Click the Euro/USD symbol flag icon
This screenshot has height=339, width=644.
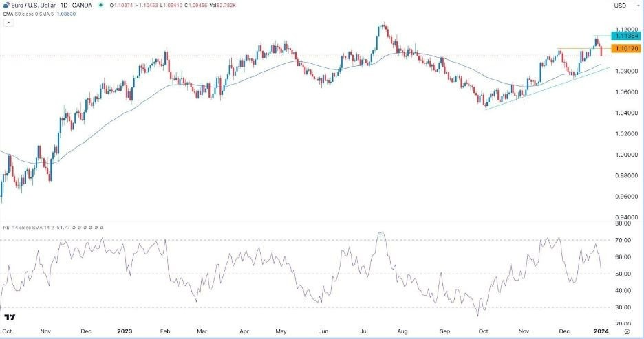pos(6,6)
